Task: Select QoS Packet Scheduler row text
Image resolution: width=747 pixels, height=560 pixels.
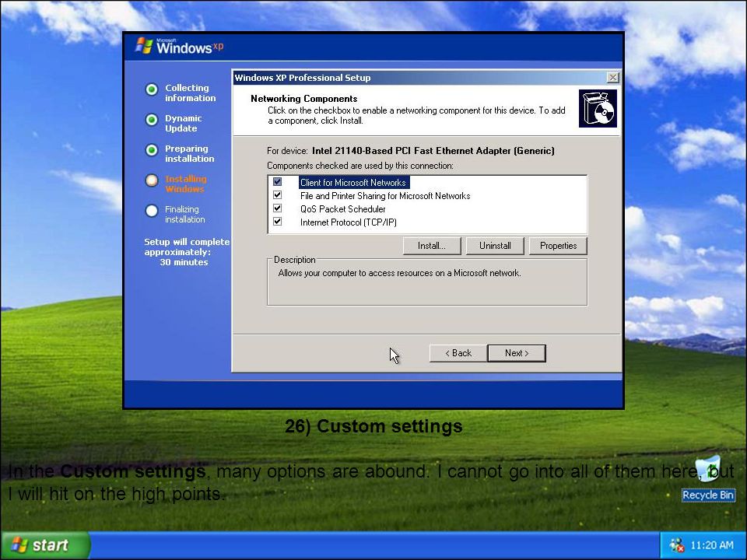Action: click(x=342, y=209)
